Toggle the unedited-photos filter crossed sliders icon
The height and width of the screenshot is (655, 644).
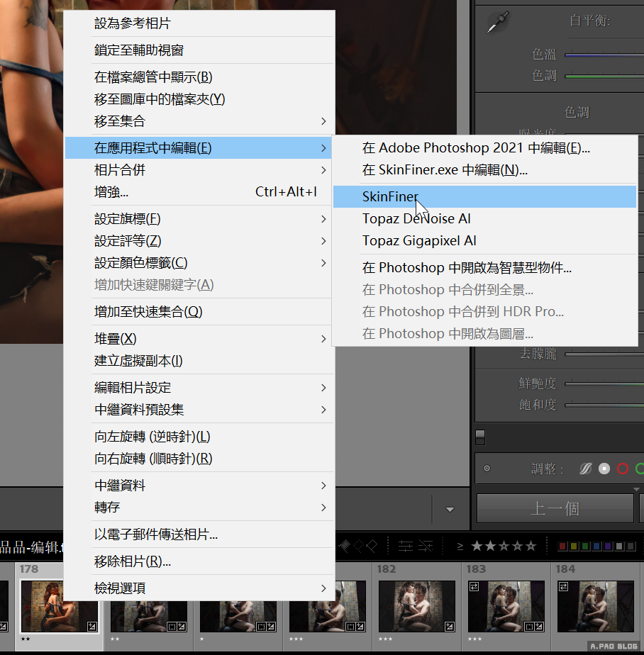(426, 546)
